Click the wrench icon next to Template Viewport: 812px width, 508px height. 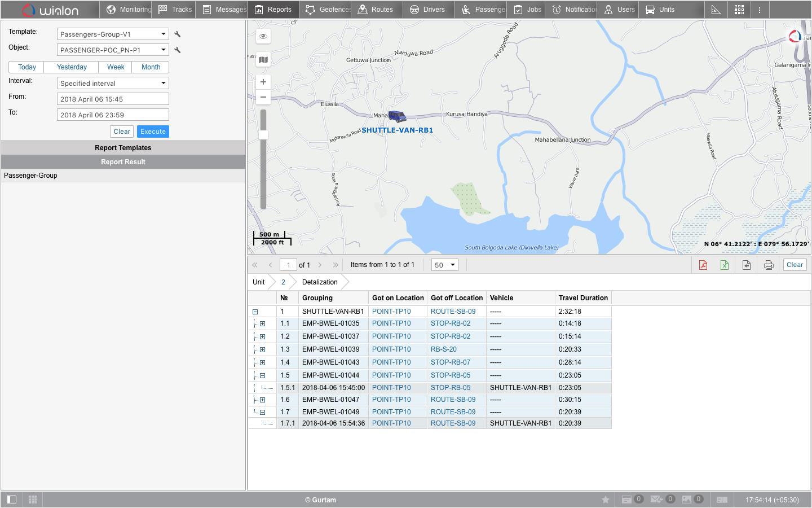click(178, 34)
